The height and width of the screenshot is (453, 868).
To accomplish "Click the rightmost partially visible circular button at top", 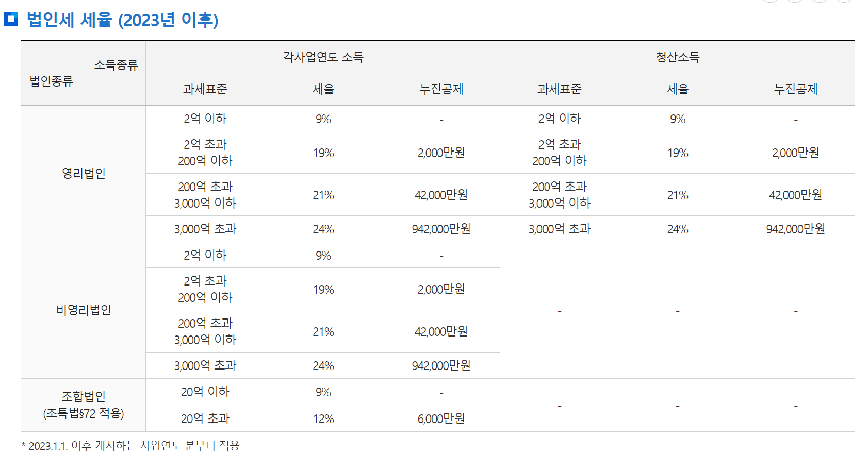I will 844,1.
